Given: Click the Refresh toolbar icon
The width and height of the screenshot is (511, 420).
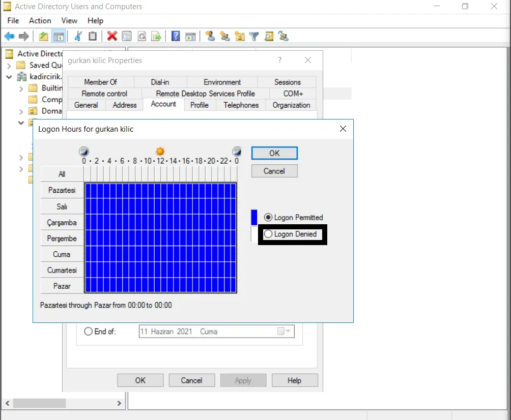Looking at the screenshot, I should tap(142, 36).
